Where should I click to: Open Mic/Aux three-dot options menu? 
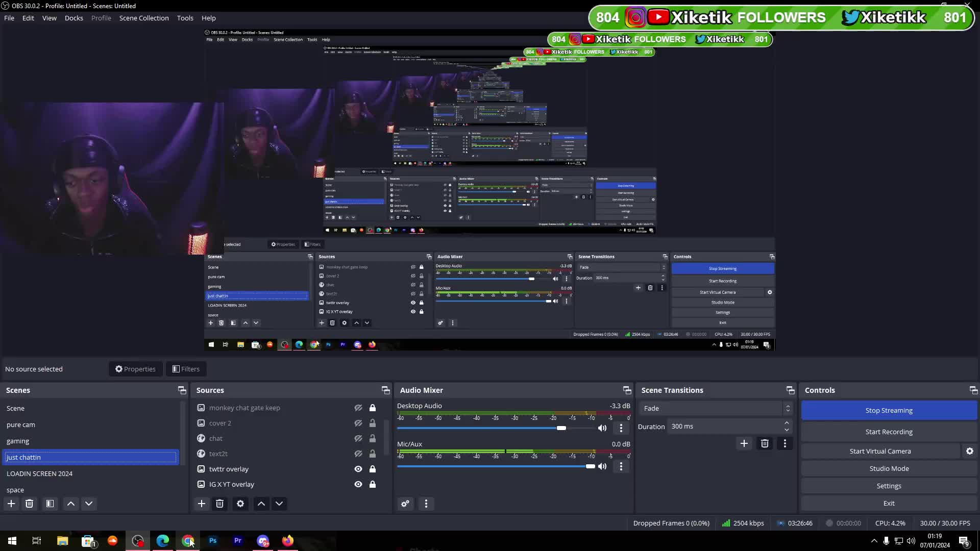click(x=621, y=466)
